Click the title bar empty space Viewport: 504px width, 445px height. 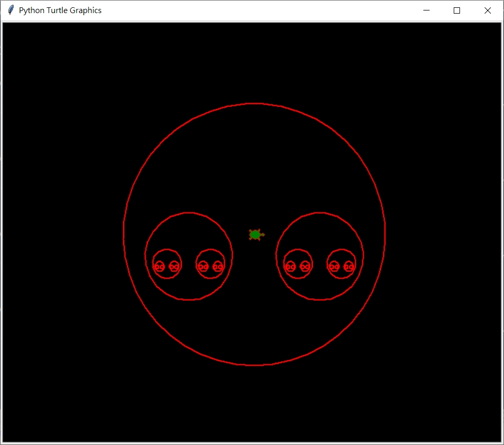pos(262,10)
